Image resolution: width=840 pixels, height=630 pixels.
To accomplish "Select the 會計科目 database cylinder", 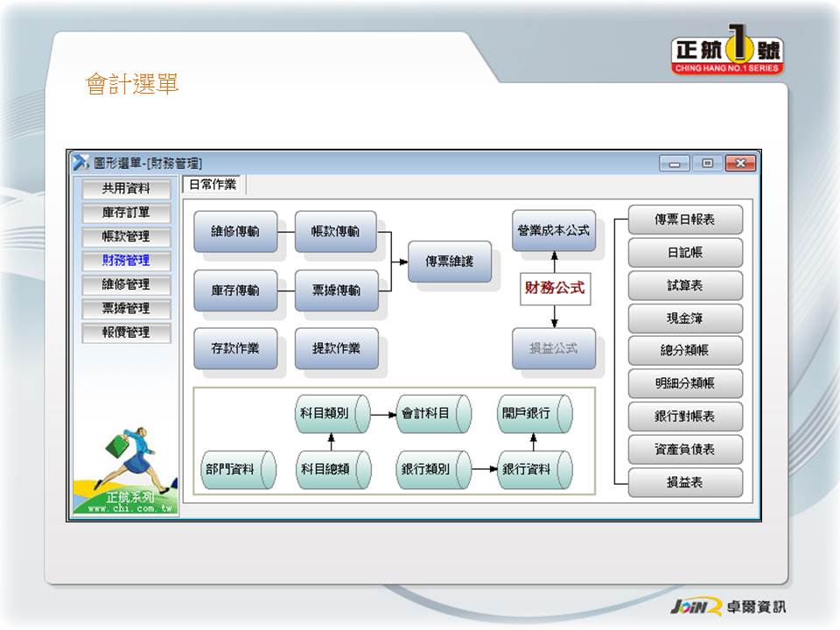I will tap(432, 414).
